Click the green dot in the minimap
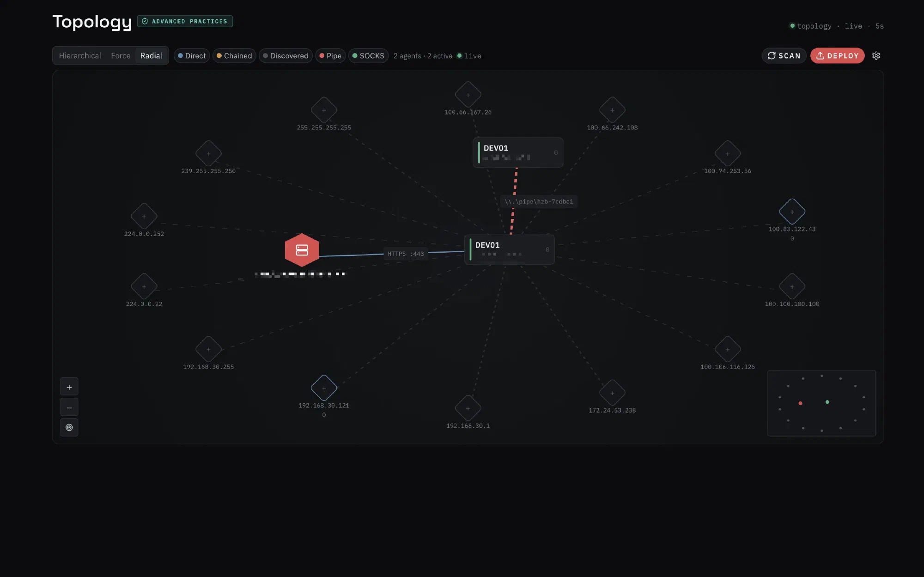 [827, 402]
